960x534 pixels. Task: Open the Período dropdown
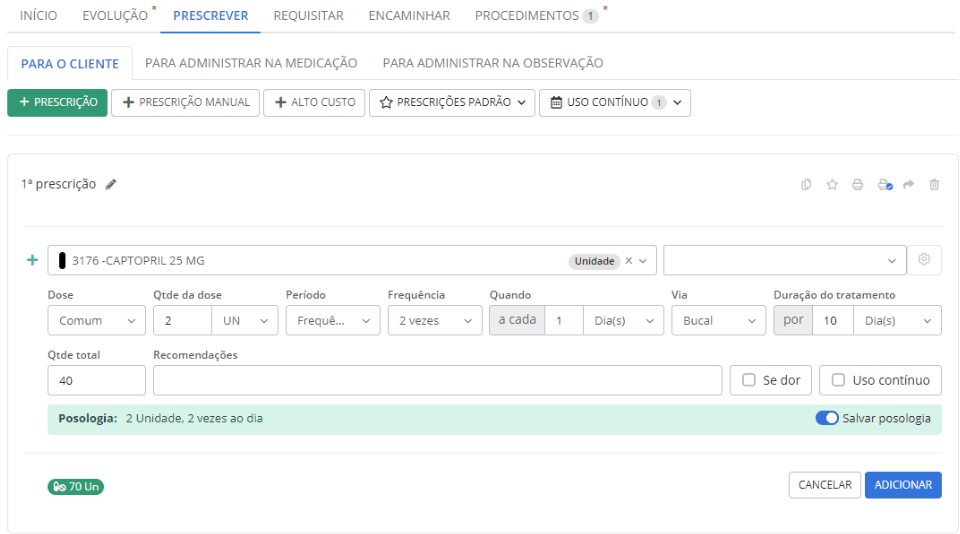[333, 320]
